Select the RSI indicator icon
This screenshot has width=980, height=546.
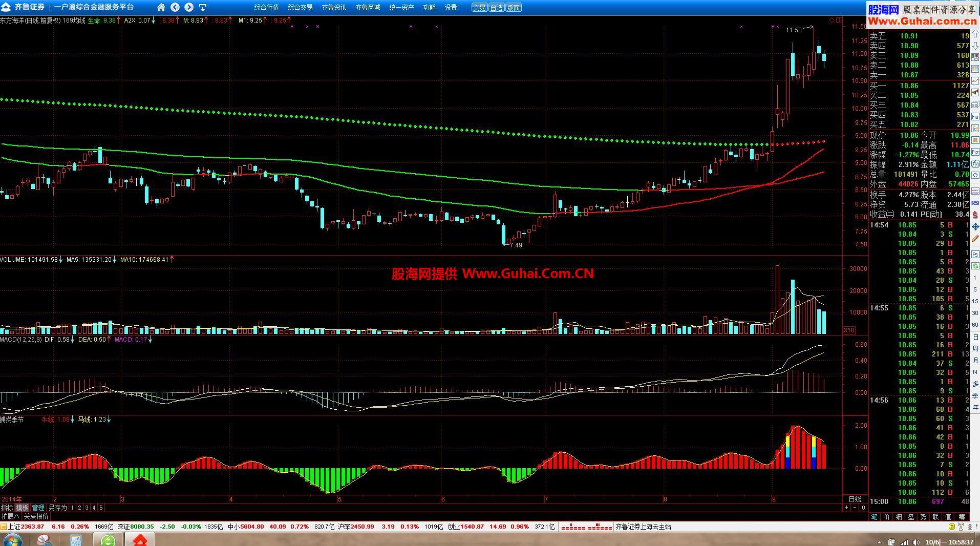pyautogui.click(x=975, y=203)
